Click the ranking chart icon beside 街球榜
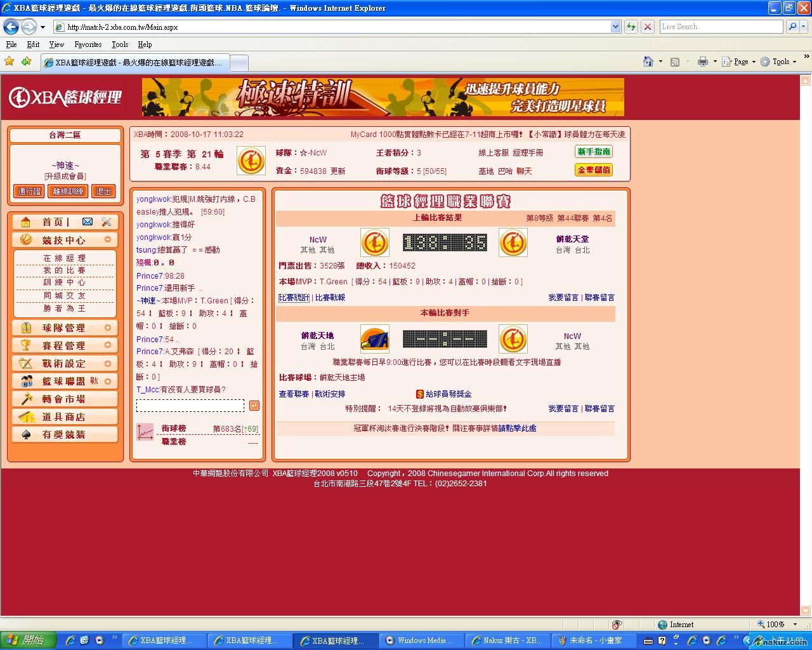 click(145, 432)
